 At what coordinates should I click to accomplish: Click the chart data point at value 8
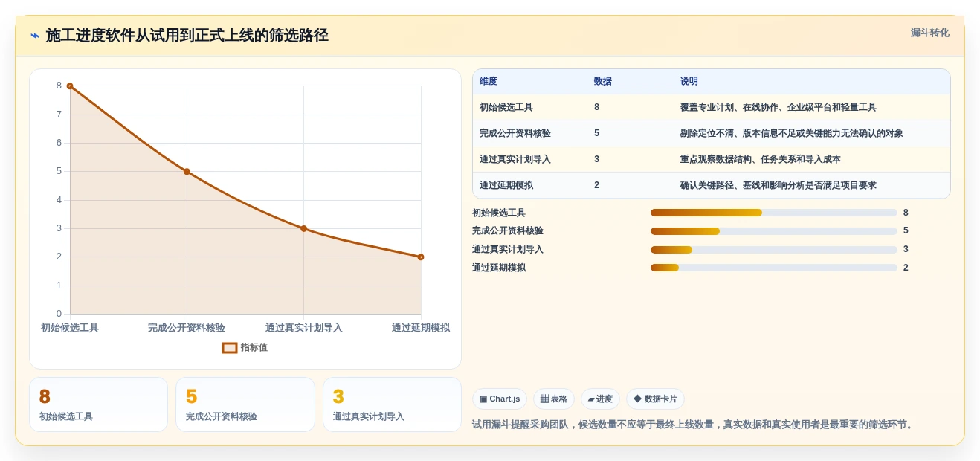pyautogui.click(x=70, y=86)
